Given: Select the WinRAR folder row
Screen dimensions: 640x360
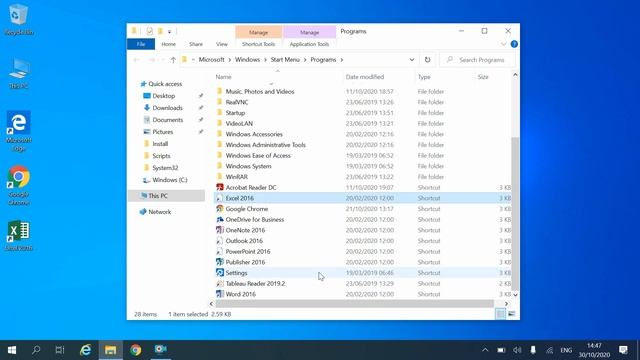Looking at the screenshot, I should point(362,177).
